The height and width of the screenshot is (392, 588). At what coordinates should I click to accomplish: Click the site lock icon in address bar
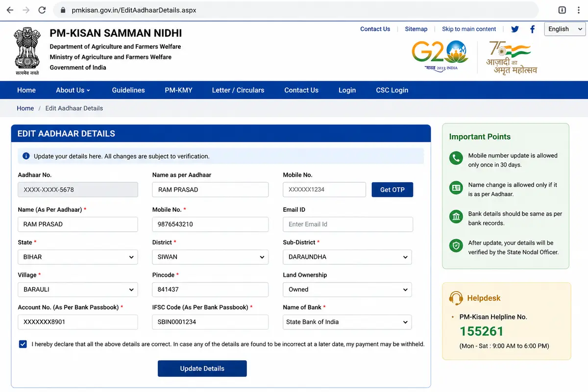pos(62,10)
